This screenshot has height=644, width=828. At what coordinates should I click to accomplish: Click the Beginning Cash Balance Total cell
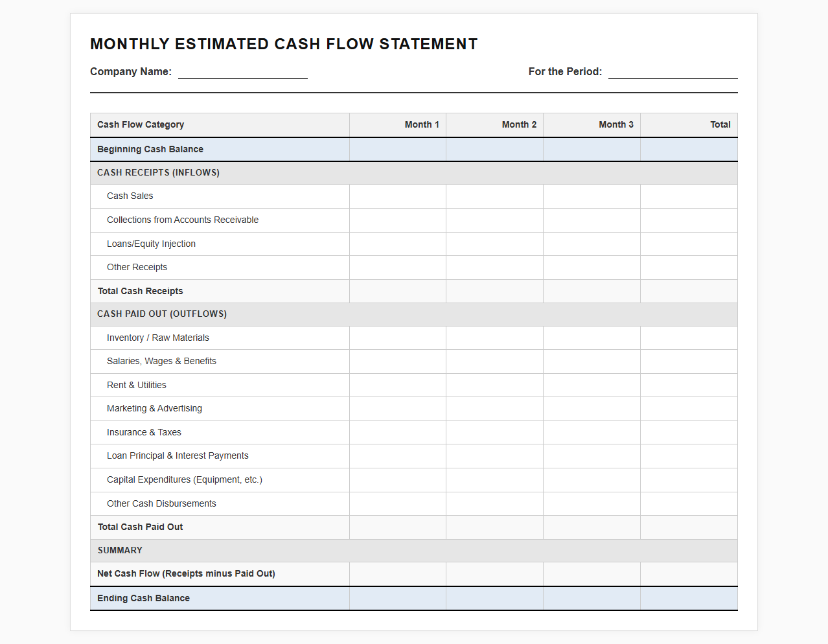tap(689, 150)
